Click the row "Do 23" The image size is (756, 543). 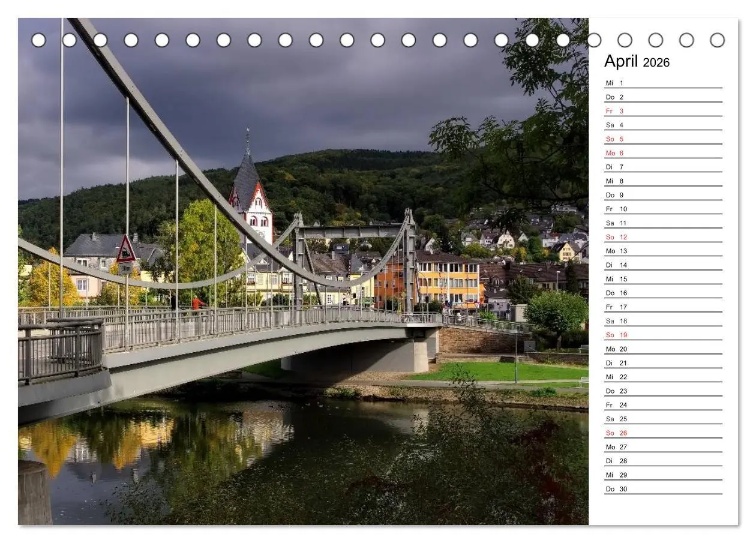click(663, 391)
